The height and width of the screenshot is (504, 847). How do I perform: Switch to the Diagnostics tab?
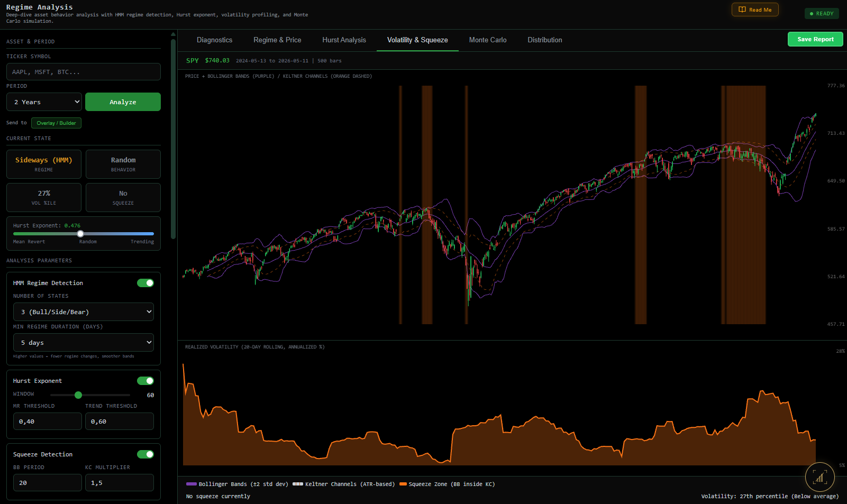[214, 40]
